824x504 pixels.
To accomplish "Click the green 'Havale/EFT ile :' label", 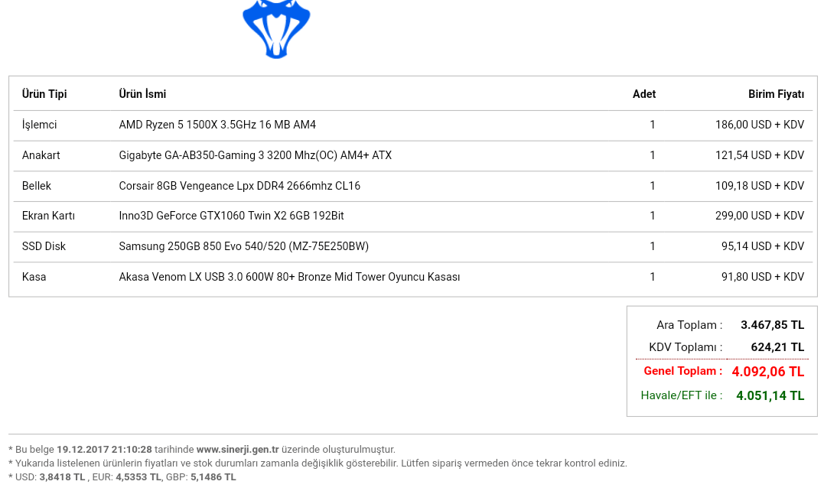I will point(682,395).
